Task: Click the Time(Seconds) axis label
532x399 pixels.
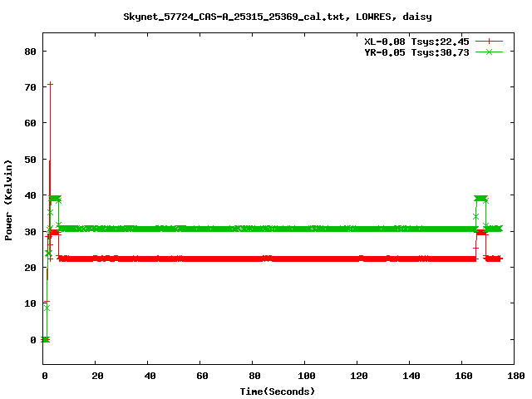Action: [278, 392]
